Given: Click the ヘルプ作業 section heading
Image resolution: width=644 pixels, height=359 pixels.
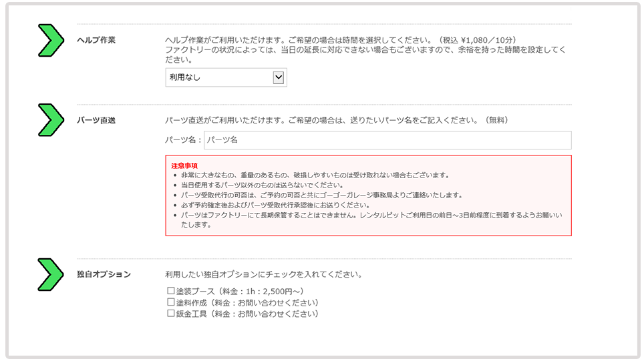Looking at the screenshot, I should 96,40.
